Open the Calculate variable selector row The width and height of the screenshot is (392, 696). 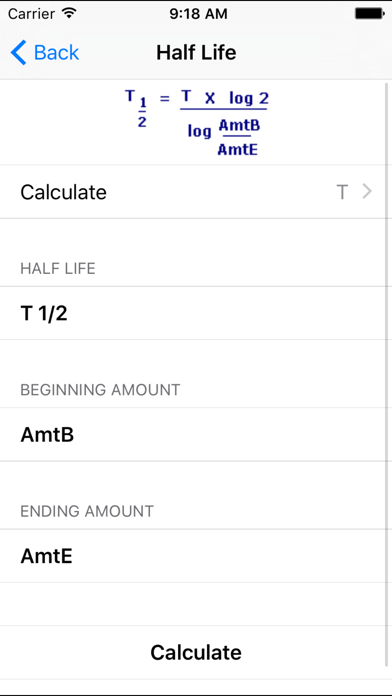point(194,192)
